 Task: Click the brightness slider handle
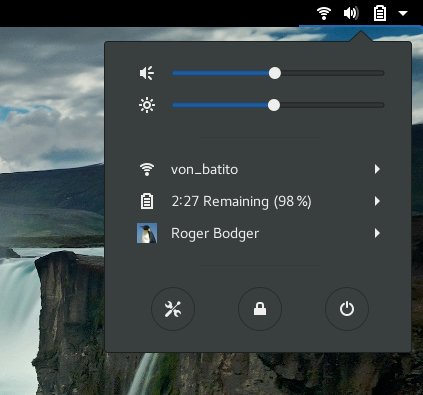pos(274,105)
